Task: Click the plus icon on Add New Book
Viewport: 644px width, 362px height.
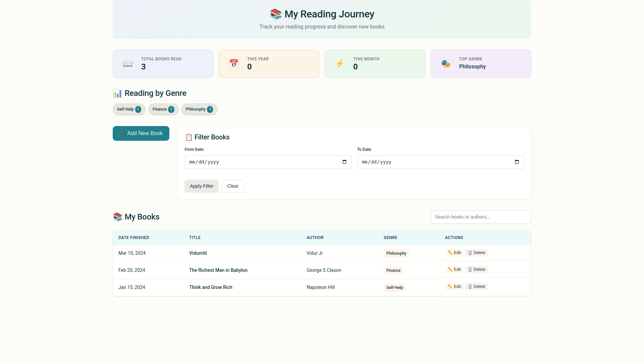Action: pyautogui.click(x=122, y=133)
